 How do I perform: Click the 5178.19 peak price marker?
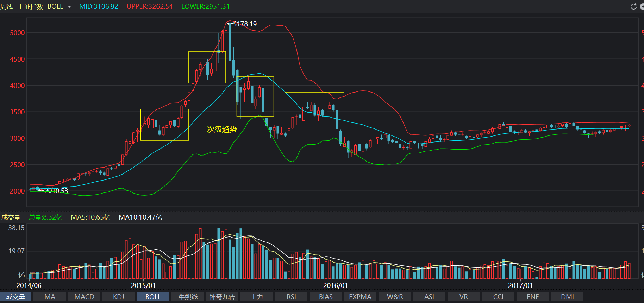pyautogui.click(x=245, y=24)
